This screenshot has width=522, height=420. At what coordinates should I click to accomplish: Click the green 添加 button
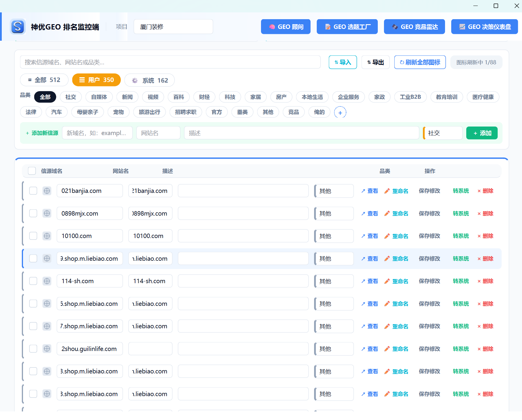(482, 133)
